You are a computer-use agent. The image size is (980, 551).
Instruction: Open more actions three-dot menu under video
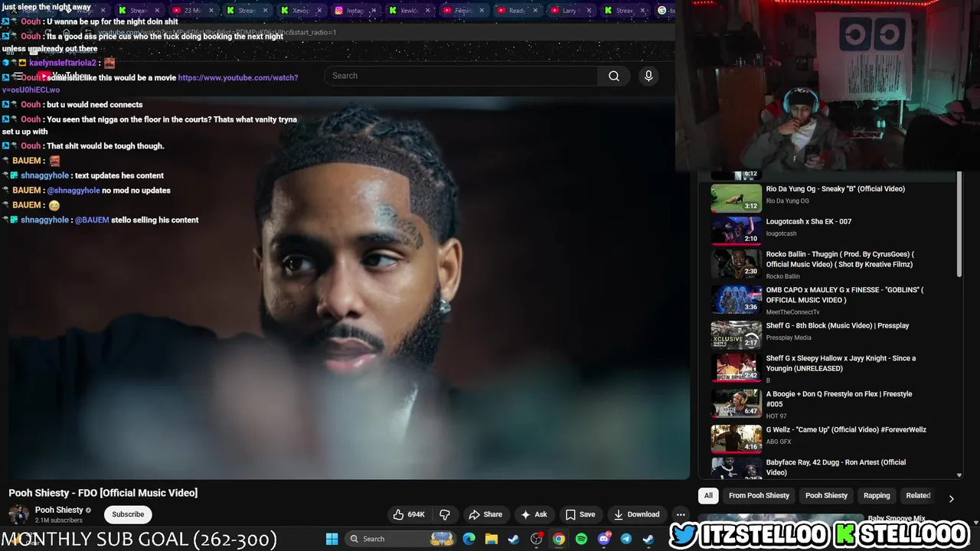pyautogui.click(x=681, y=514)
